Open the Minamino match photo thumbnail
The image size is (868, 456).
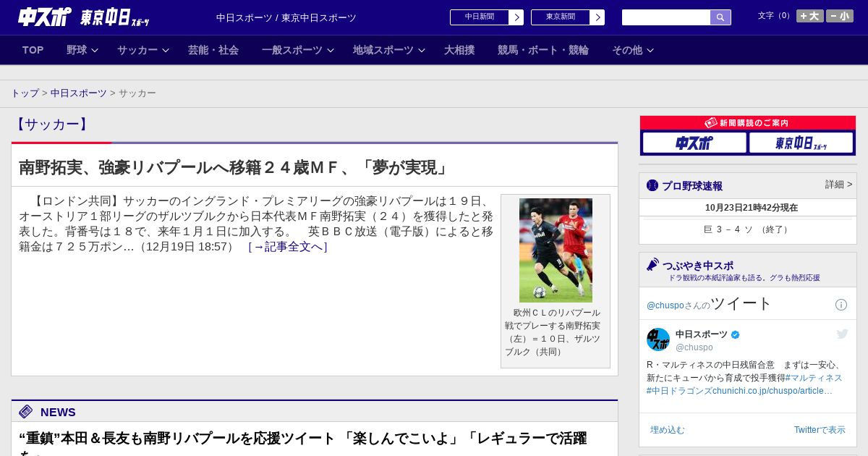pos(556,250)
